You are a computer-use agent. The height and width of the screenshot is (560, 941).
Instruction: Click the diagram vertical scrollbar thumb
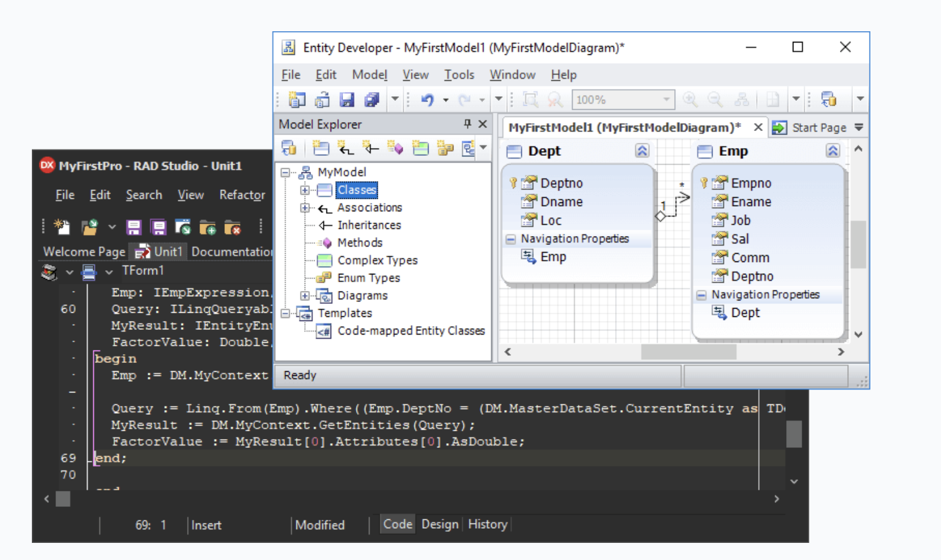click(x=858, y=244)
